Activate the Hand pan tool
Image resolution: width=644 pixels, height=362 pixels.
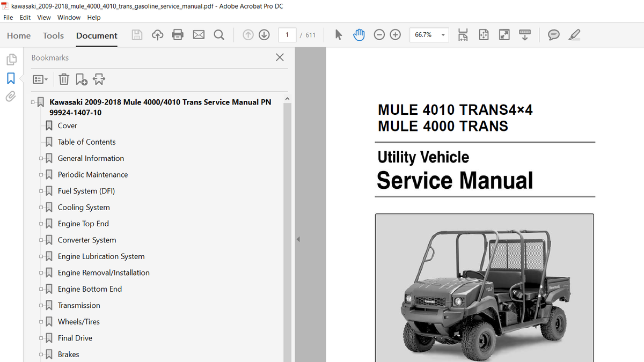(358, 35)
